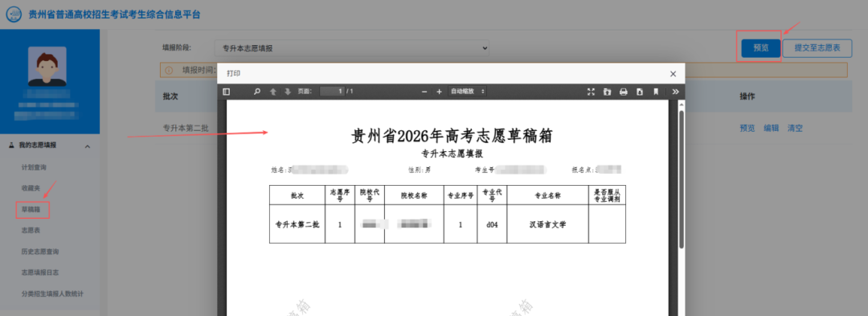
Task: Click the info icon beside 填报时间
Action: pos(169,70)
